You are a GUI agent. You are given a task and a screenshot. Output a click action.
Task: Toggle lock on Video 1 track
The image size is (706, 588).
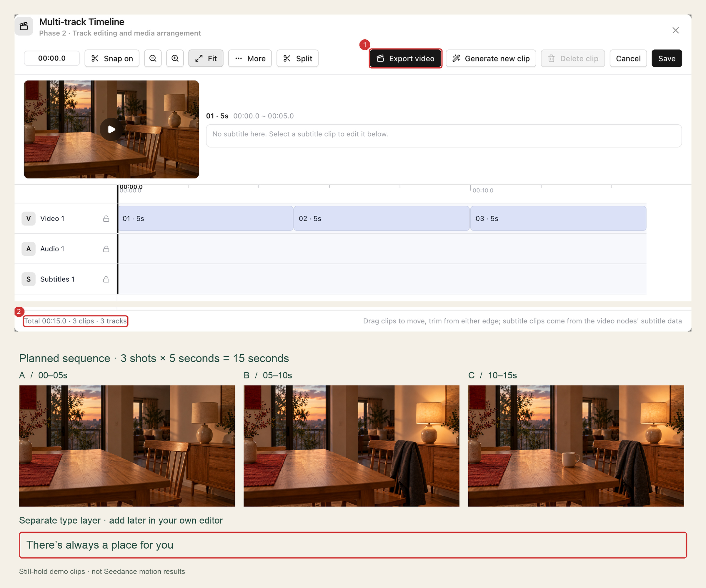tap(106, 219)
